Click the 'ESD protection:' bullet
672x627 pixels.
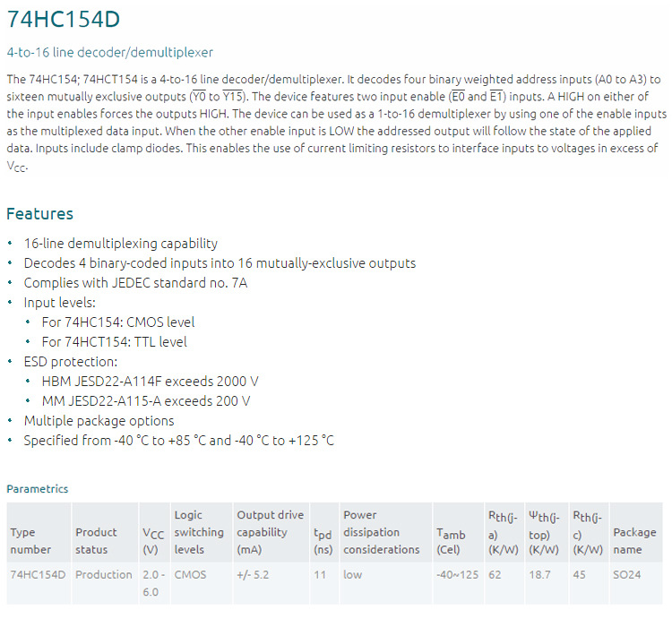click(x=71, y=362)
